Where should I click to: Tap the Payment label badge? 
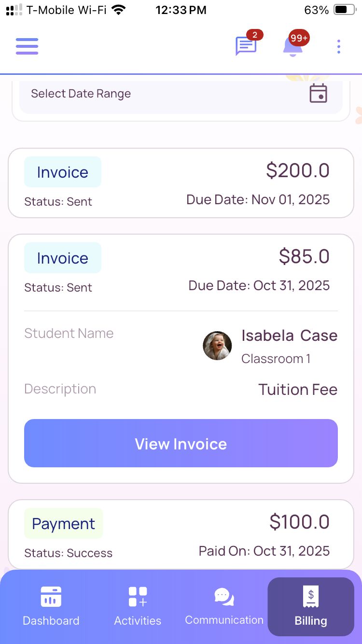click(x=63, y=524)
